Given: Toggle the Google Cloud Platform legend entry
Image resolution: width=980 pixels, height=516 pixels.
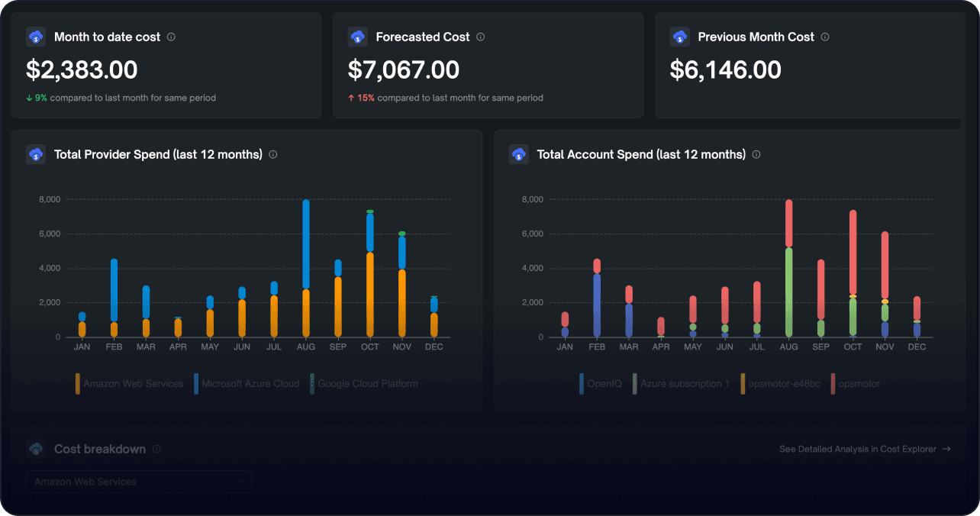Looking at the screenshot, I should (x=363, y=383).
